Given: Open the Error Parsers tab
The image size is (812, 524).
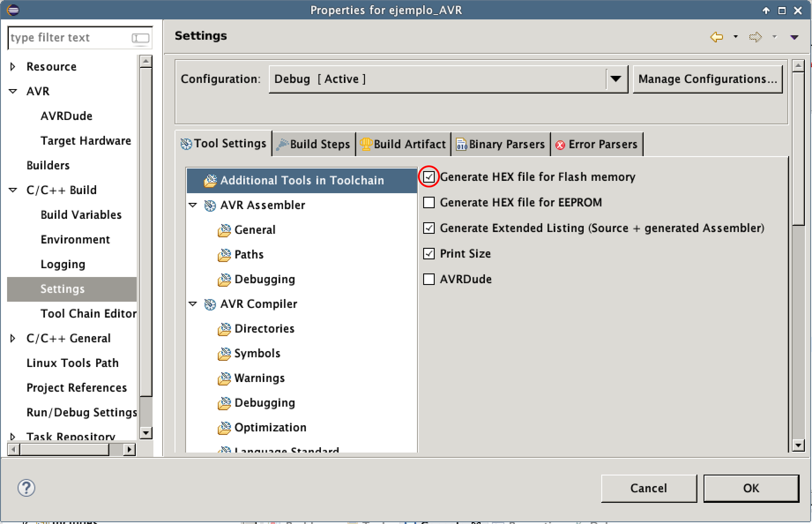Looking at the screenshot, I should point(597,144).
